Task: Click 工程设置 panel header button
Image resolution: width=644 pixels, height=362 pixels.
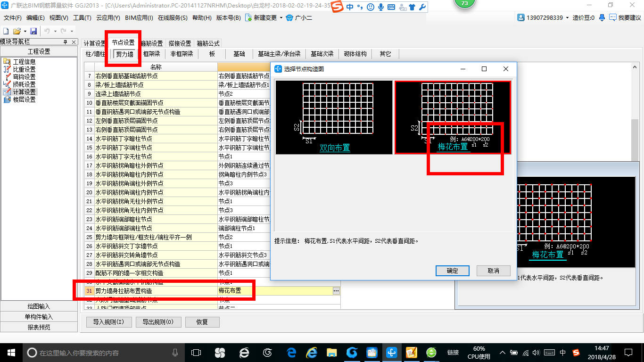Action: [39, 51]
